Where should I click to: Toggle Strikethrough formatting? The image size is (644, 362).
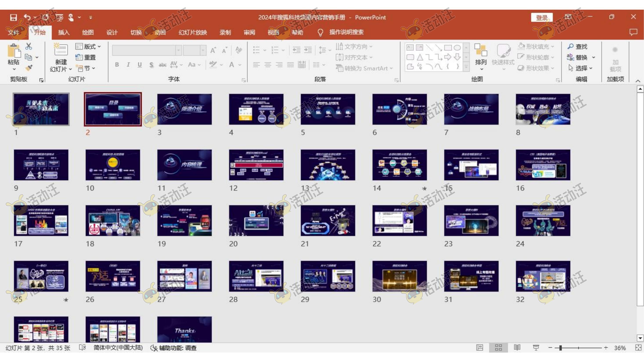[162, 65]
